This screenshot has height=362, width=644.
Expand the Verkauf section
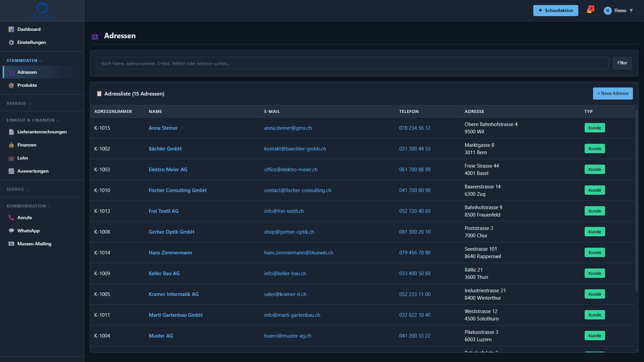point(19,104)
